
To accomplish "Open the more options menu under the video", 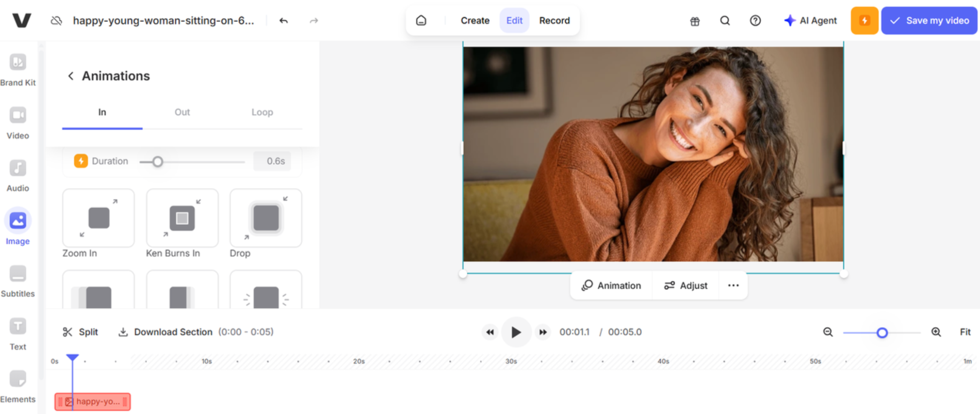I will pos(733,285).
